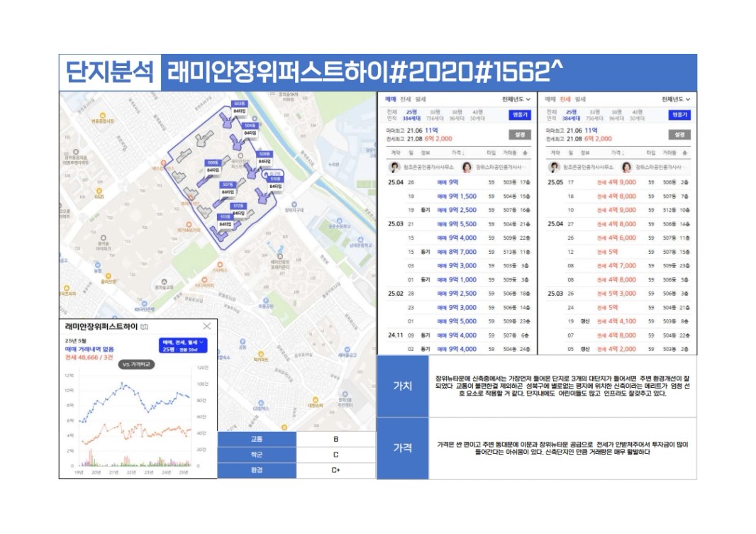Select 전세 tab in the left panel
The width and height of the screenshot is (756, 534).
tap(406, 99)
